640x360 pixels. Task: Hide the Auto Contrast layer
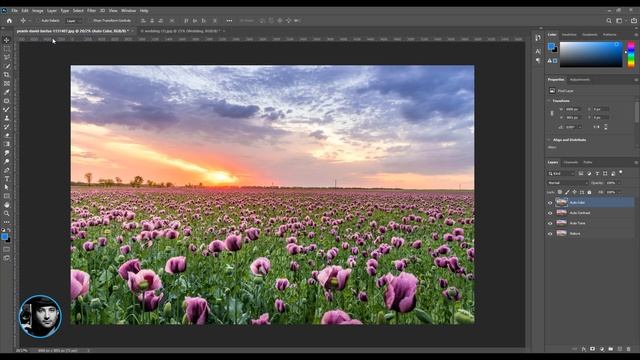click(550, 213)
